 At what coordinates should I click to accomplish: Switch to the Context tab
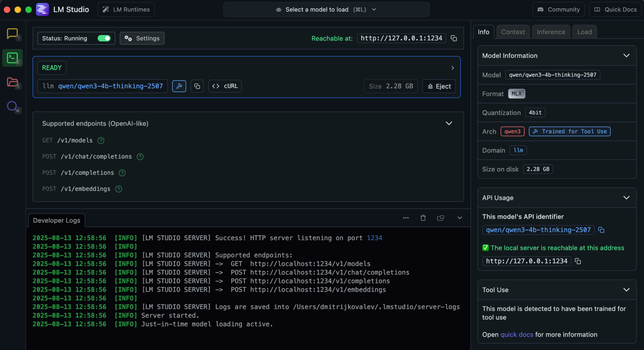[x=513, y=32]
